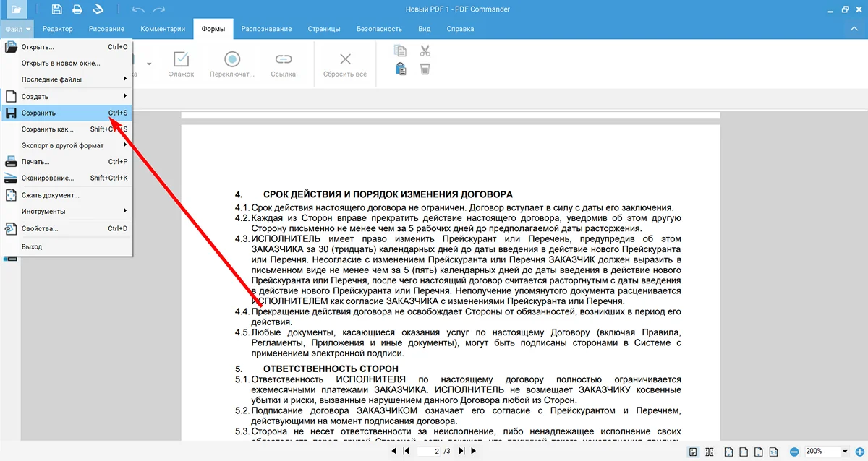Click Сбросить всё to reset forms

[345, 64]
